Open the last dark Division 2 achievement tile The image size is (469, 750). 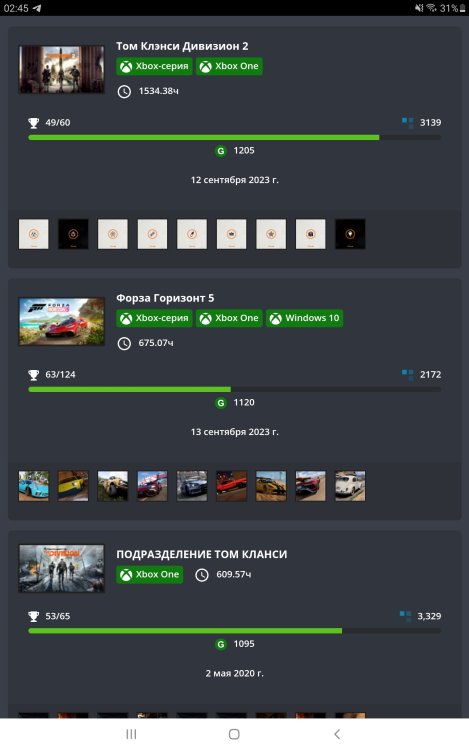[x=350, y=234]
